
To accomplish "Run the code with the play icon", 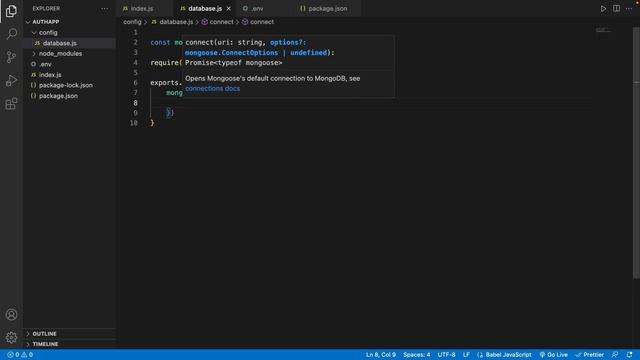I will pos(603,9).
